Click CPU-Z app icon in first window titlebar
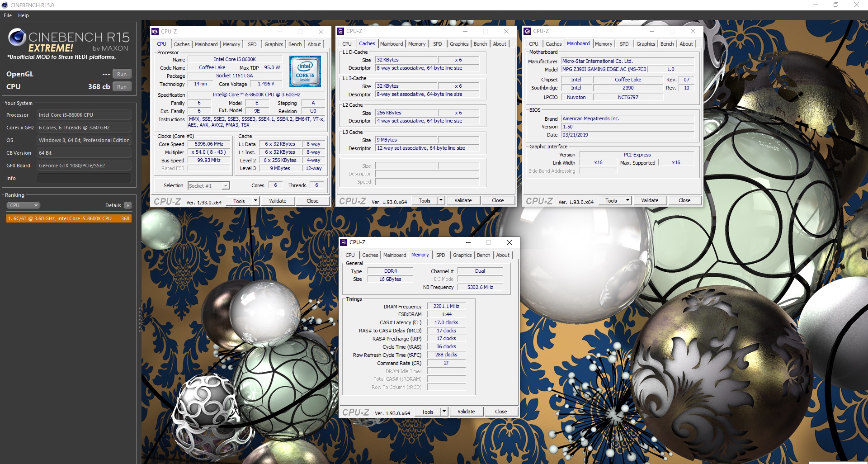Image resolution: width=868 pixels, height=464 pixels. [155, 32]
